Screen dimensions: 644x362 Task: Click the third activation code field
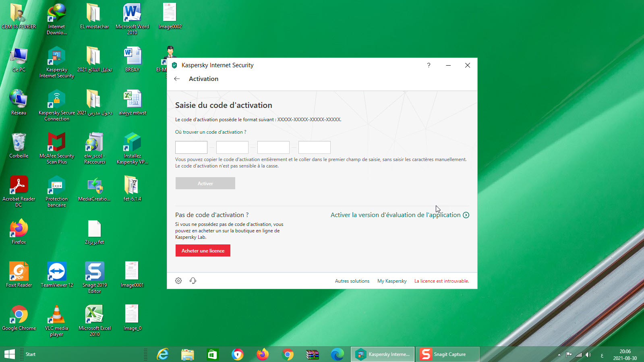tap(273, 147)
